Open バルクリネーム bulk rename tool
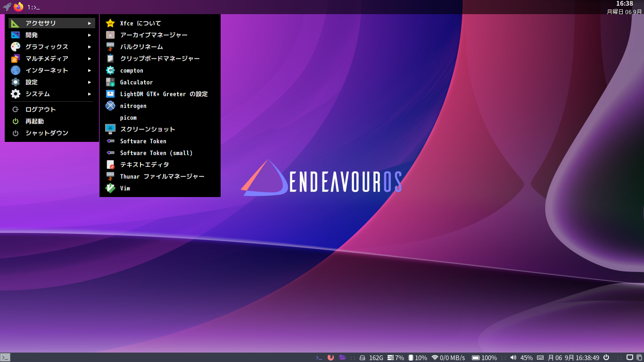 pyautogui.click(x=160, y=47)
